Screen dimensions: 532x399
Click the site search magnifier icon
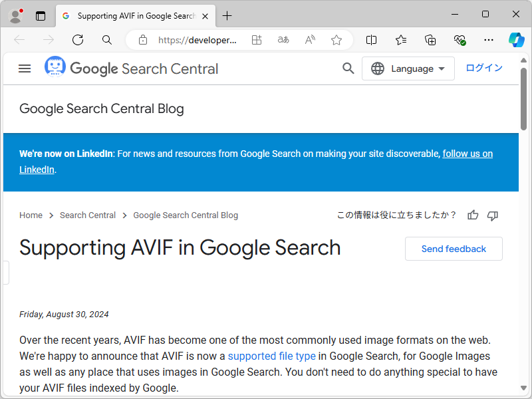[348, 68]
